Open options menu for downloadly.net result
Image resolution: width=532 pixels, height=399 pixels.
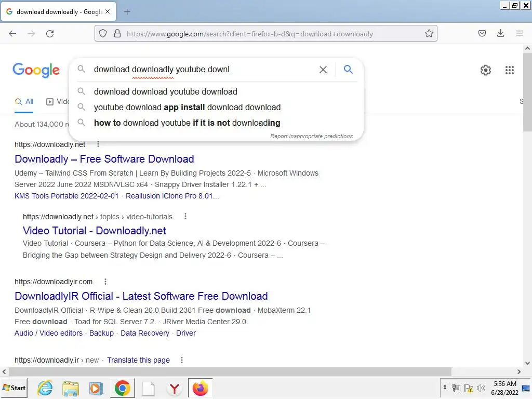point(98,144)
